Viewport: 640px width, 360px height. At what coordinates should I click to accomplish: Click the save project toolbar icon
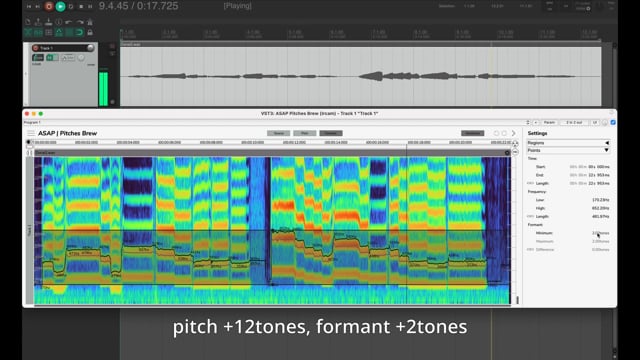[49, 22]
